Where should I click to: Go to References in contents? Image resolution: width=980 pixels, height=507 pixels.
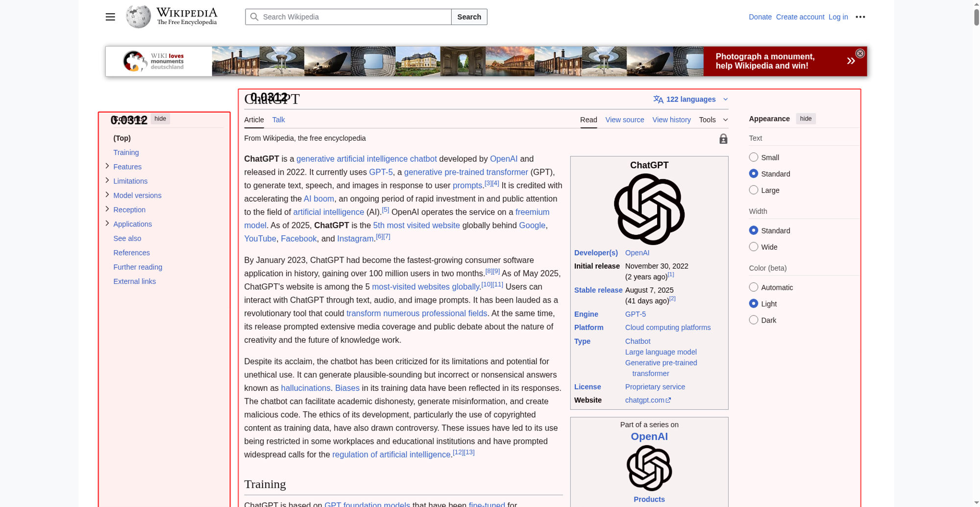coord(131,253)
